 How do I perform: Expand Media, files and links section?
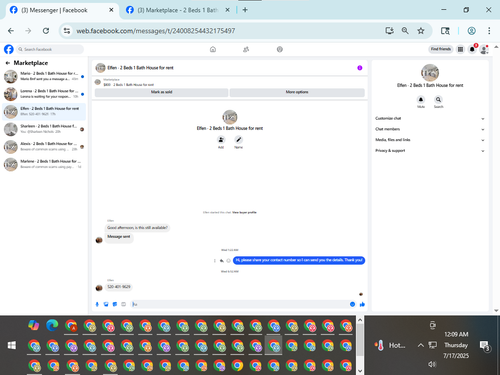[430, 140]
